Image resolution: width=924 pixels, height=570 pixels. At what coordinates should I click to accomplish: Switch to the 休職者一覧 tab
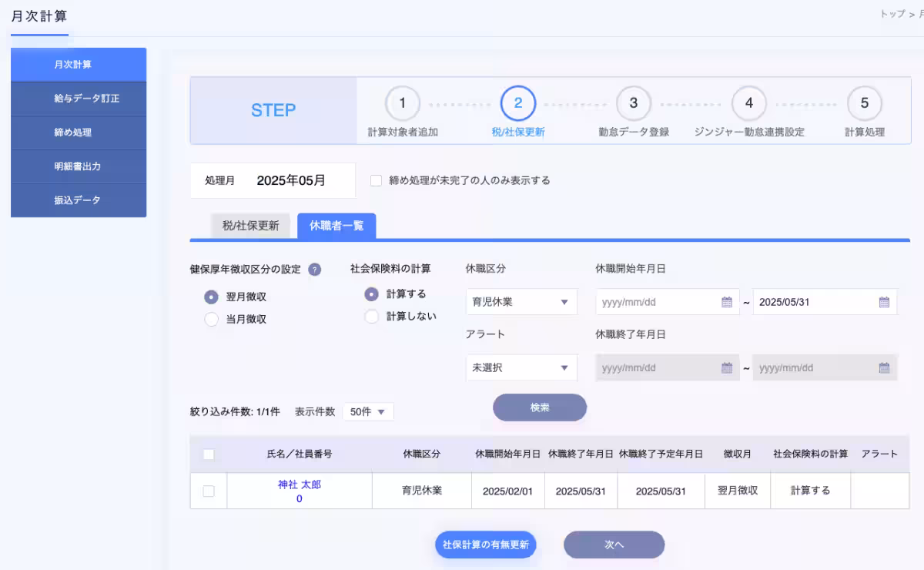(336, 226)
